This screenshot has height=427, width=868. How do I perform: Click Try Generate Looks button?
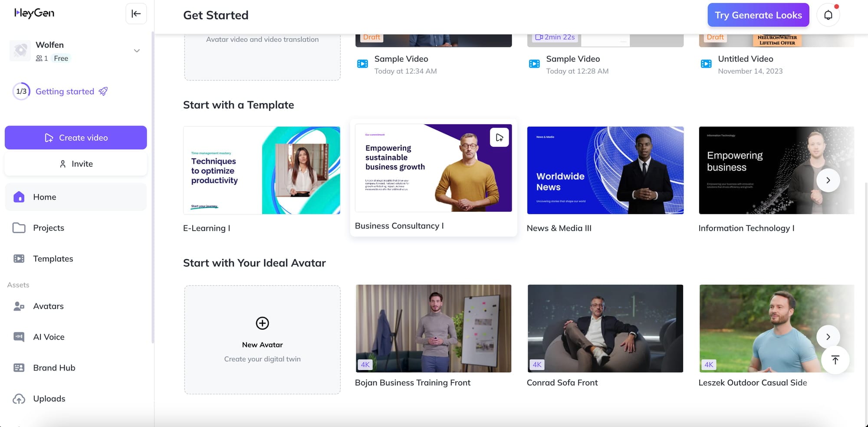click(x=758, y=15)
